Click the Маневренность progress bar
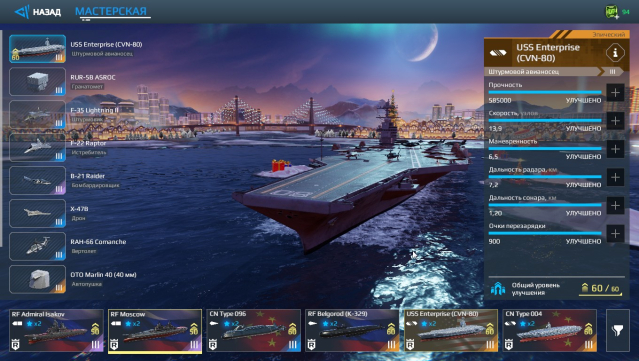The width and height of the screenshot is (639, 361). click(x=545, y=148)
